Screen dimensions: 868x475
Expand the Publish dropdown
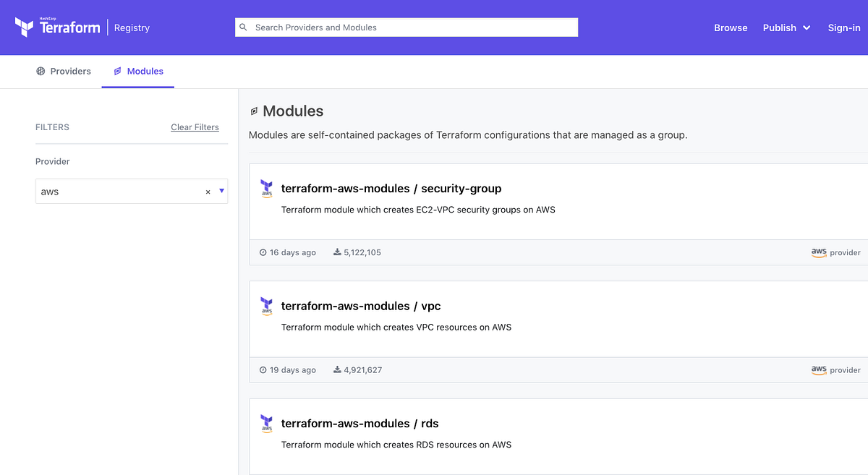(x=786, y=27)
